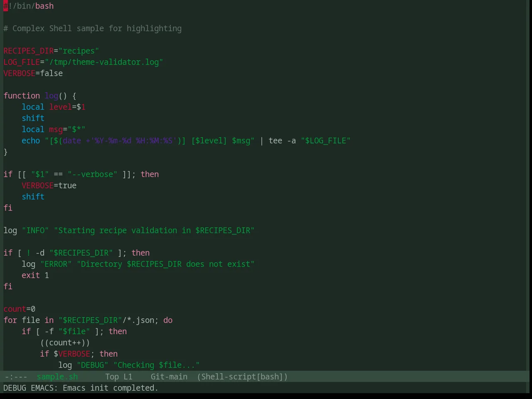
Task: Click Git-main version control indicator
Action: pos(169,377)
